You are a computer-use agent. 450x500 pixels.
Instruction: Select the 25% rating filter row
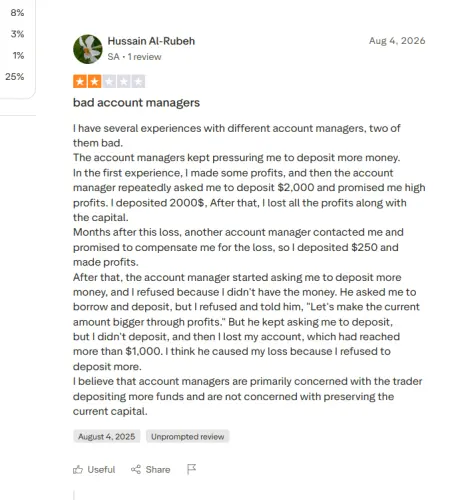tap(15, 77)
